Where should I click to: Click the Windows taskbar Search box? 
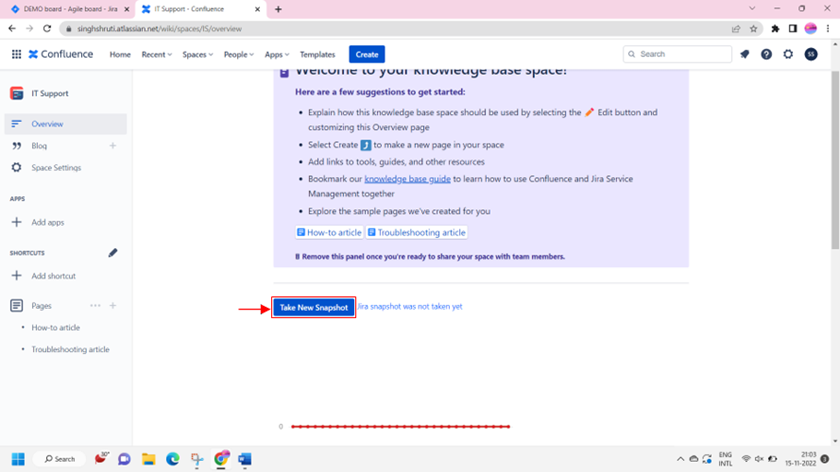tap(59, 459)
